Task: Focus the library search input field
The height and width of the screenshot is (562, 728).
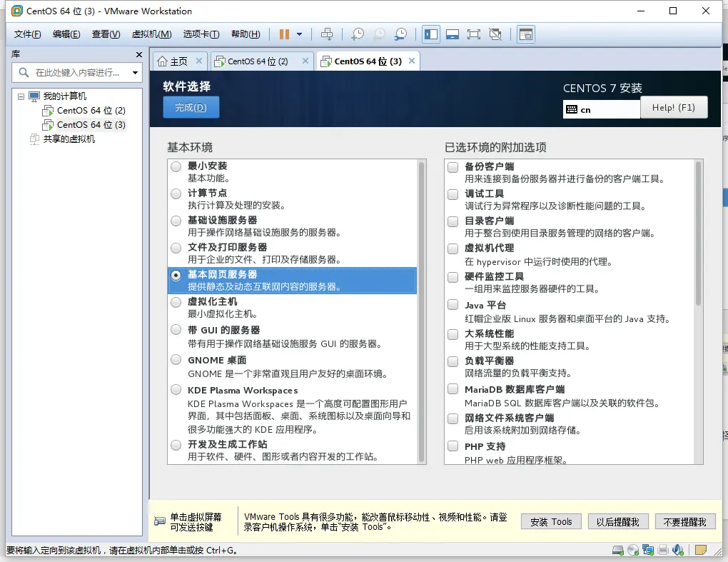Action: click(x=77, y=72)
